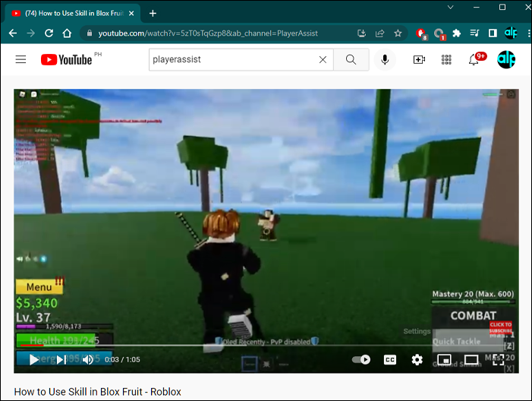The width and height of the screenshot is (532, 401).
Task: Open YouTube account avatar menu
Action: coord(506,59)
